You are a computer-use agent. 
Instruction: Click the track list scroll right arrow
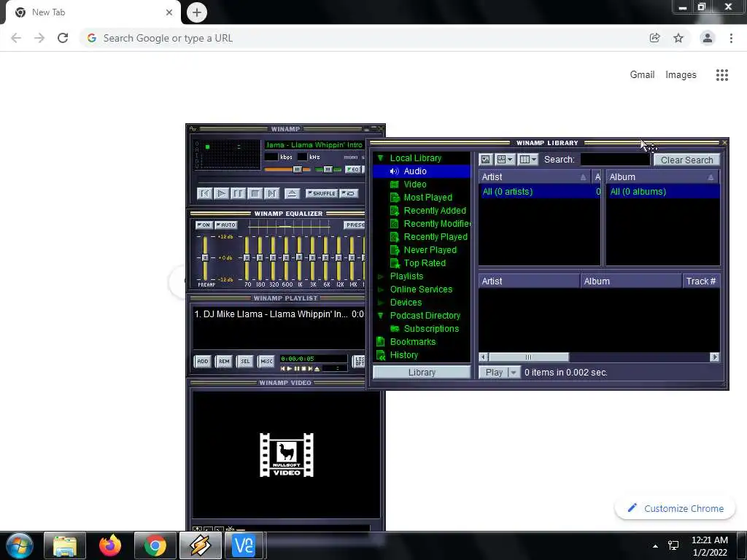(714, 357)
